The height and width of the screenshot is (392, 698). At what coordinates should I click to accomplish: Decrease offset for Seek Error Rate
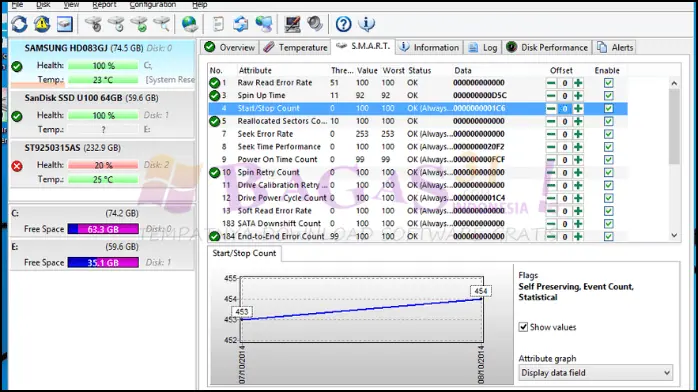coord(551,134)
